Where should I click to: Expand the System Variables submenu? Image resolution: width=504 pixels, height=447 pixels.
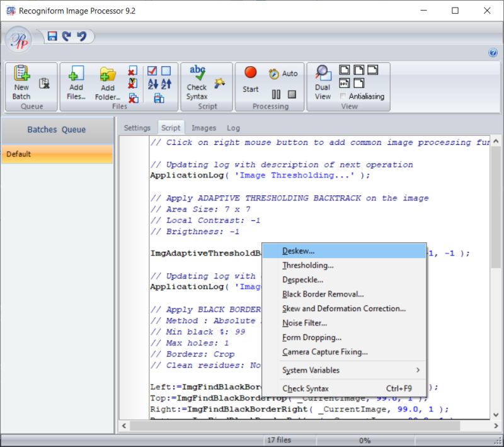tap(344, 370)
